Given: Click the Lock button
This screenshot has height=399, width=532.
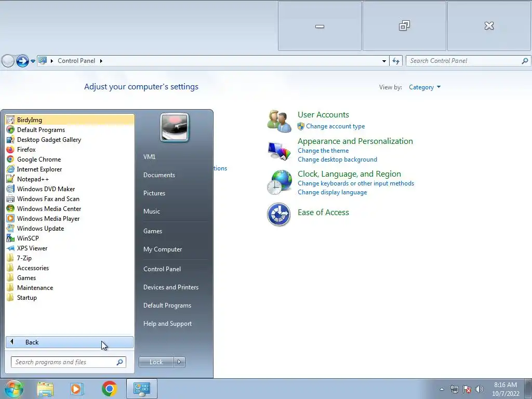Looking at the screenshot, I should (156, 362).
